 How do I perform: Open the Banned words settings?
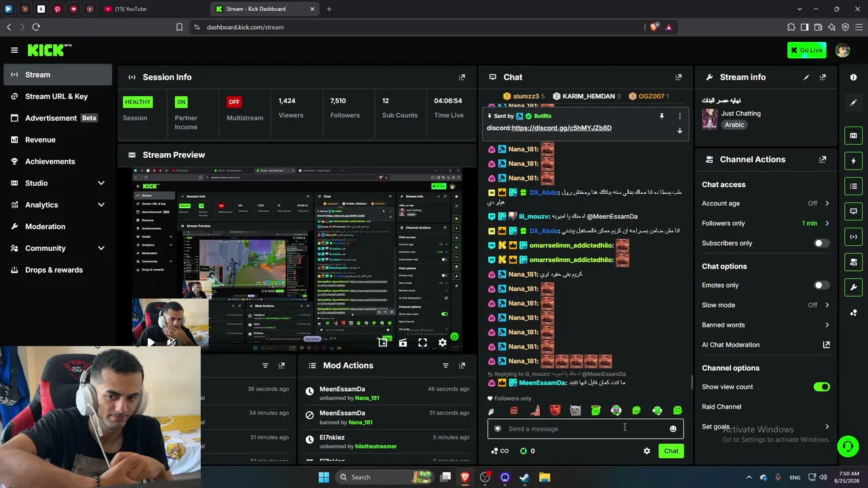tap(766, 325)
